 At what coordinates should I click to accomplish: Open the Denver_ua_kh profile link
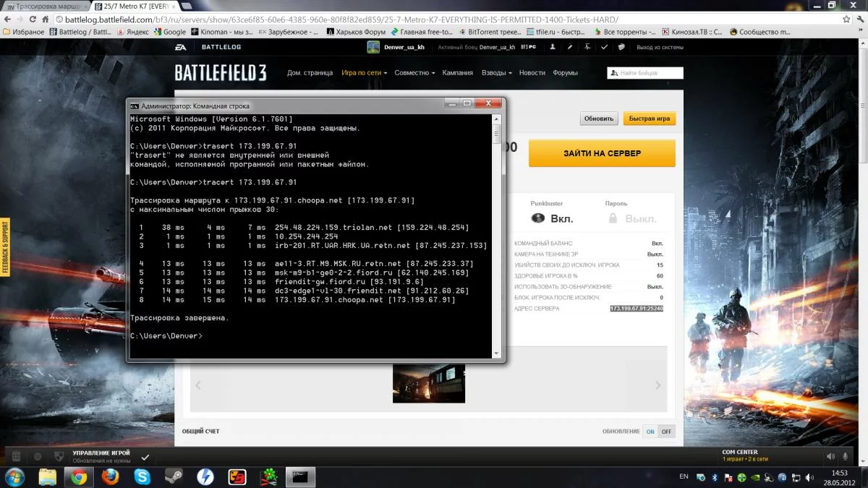405,47
